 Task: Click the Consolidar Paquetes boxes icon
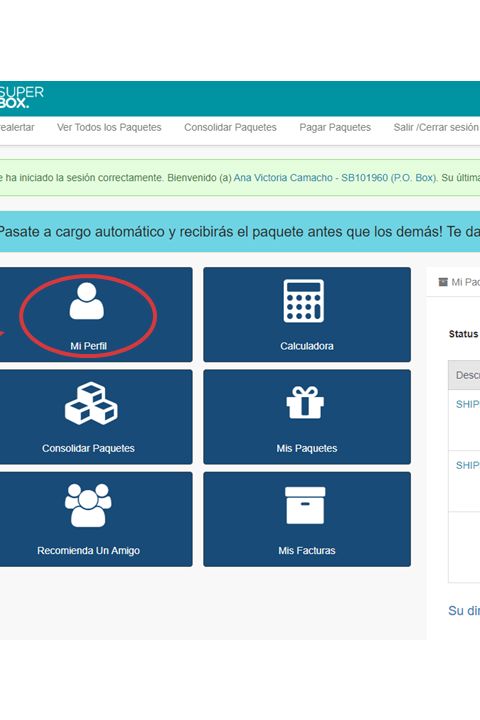(91, 403)
